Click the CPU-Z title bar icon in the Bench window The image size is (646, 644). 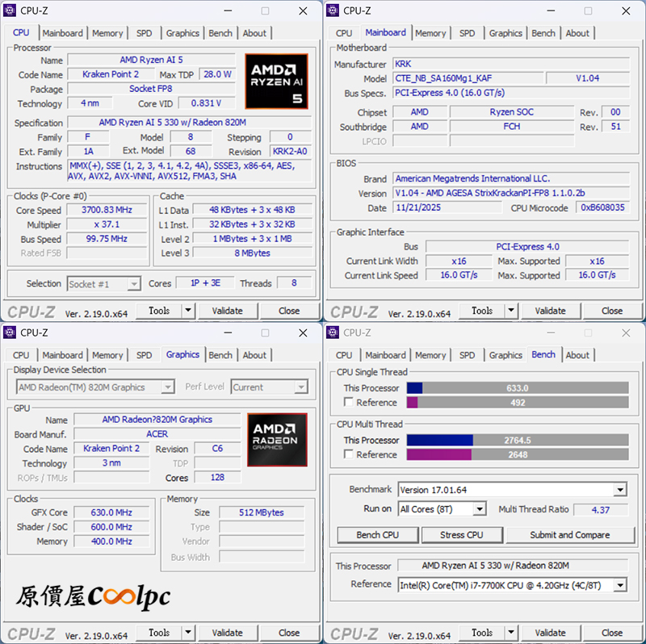(x=332, y=332)
